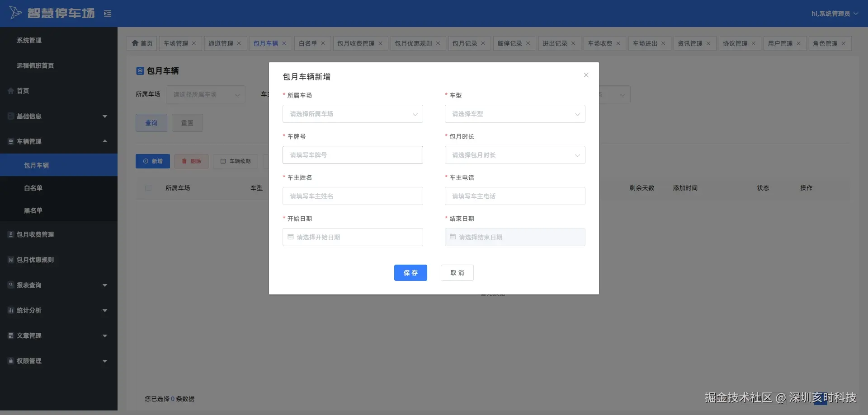868x415 pixels.
Task: Open the 包月时长 dropdown in dialog
Action: tap(515, 155)
